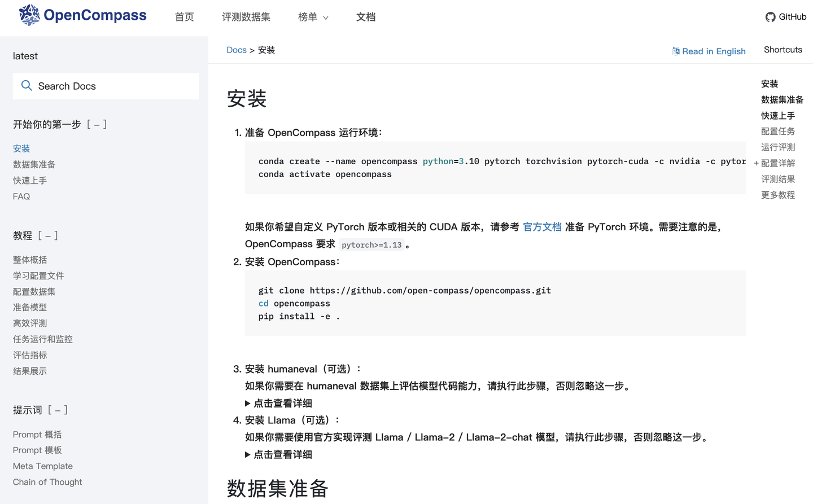Open GitHub via the octocat icon
The height and width of the screenshot is (504, 813).
(x=770, y=17)
